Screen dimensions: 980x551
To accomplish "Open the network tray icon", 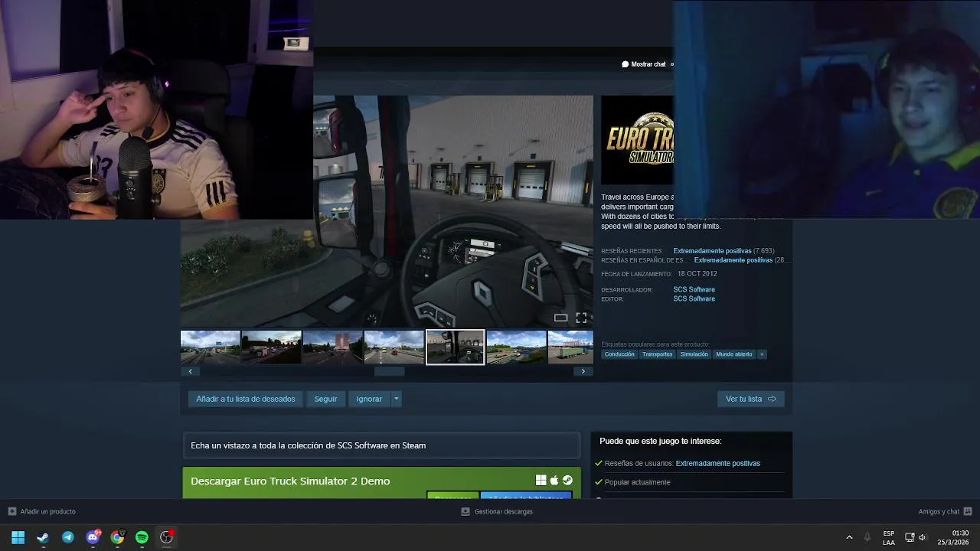I will [x=910, y=537].
